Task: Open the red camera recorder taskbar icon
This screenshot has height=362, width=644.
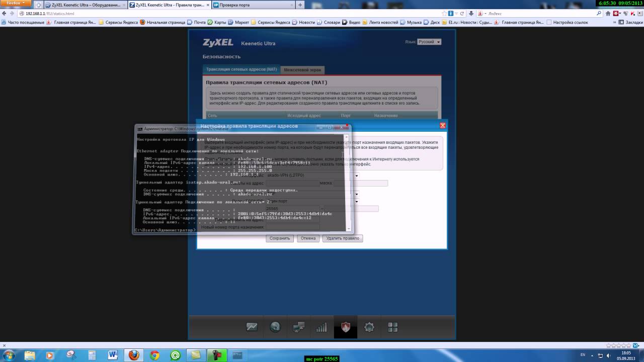Action: (x=217, y=355)
